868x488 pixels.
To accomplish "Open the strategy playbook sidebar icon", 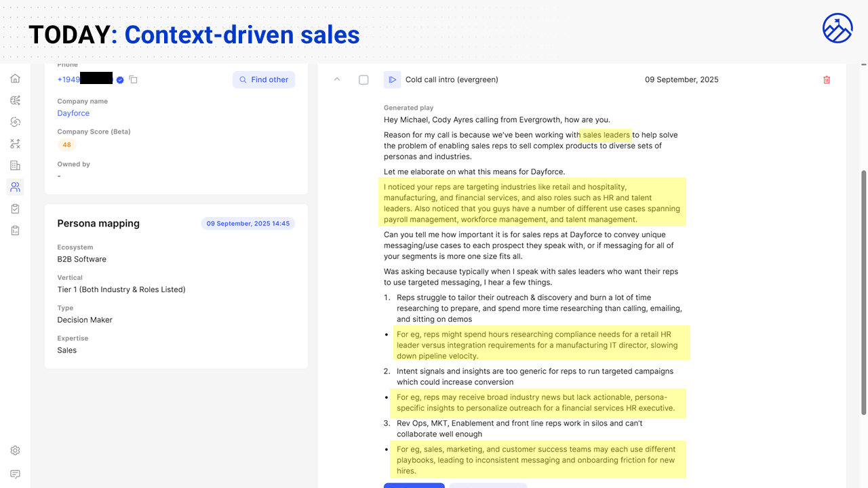I will (15, 144).
